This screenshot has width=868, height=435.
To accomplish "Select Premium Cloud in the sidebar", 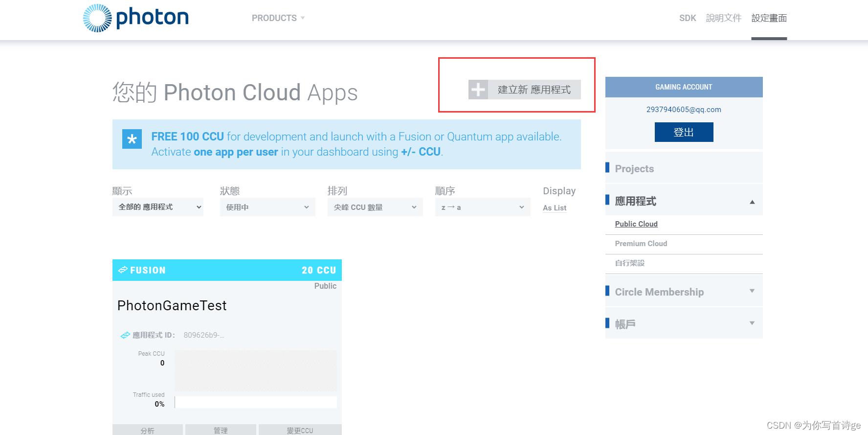I will pyautogui.click(x=641, y=244).
